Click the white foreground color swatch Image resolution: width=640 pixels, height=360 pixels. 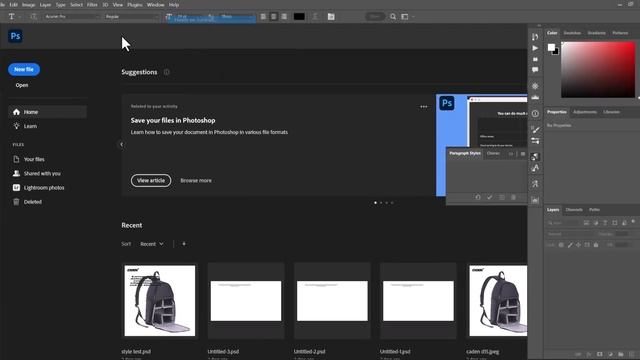pos(551,47)
